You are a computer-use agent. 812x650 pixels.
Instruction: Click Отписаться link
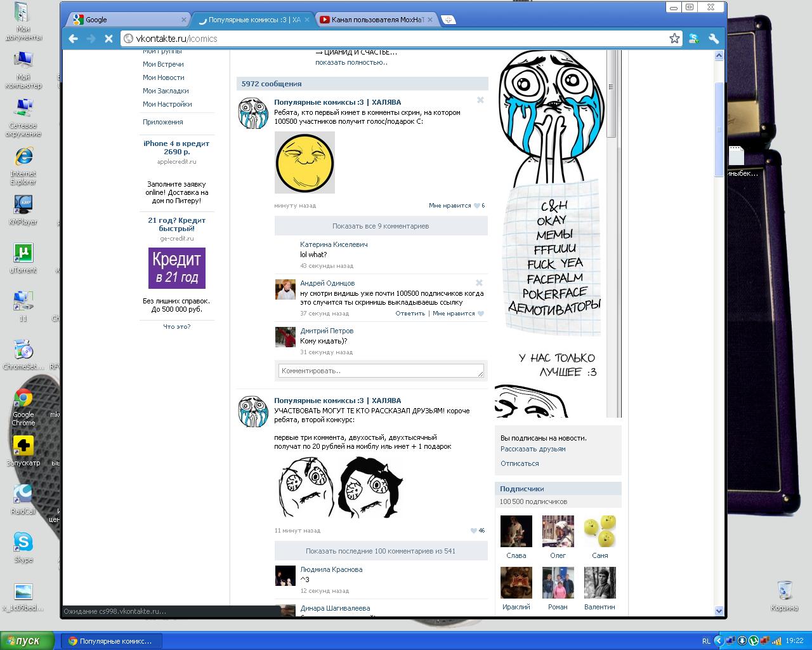pos(520,463)
